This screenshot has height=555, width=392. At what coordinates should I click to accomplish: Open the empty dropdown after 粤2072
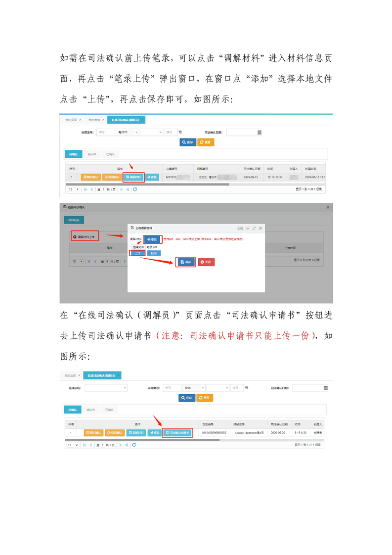point(151,133)
